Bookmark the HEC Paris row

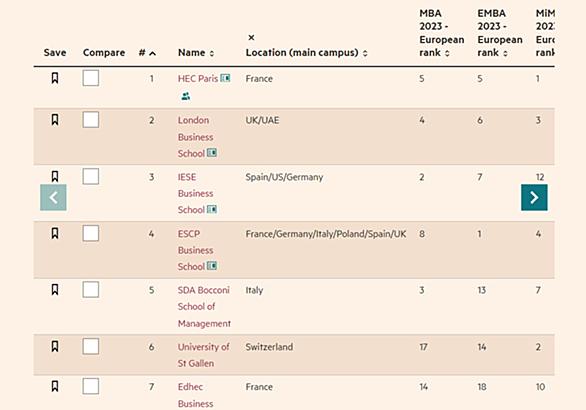(55, 78)
